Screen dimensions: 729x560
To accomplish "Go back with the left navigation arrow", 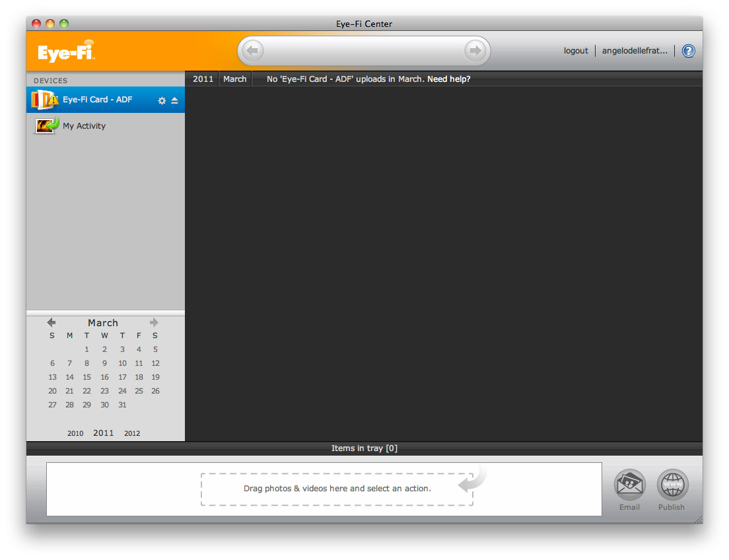I will (252, 50).
